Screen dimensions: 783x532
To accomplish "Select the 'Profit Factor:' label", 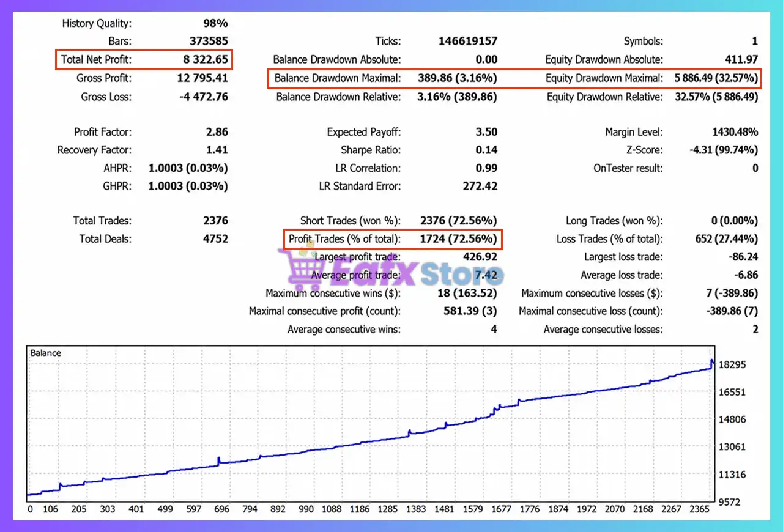I will [x=103, y=132].
